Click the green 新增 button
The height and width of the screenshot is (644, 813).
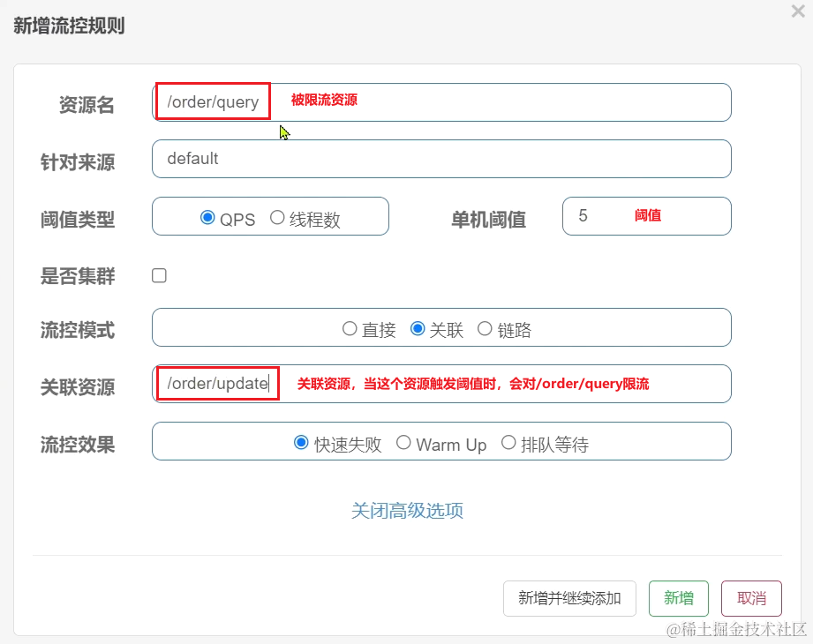point(678,598)
